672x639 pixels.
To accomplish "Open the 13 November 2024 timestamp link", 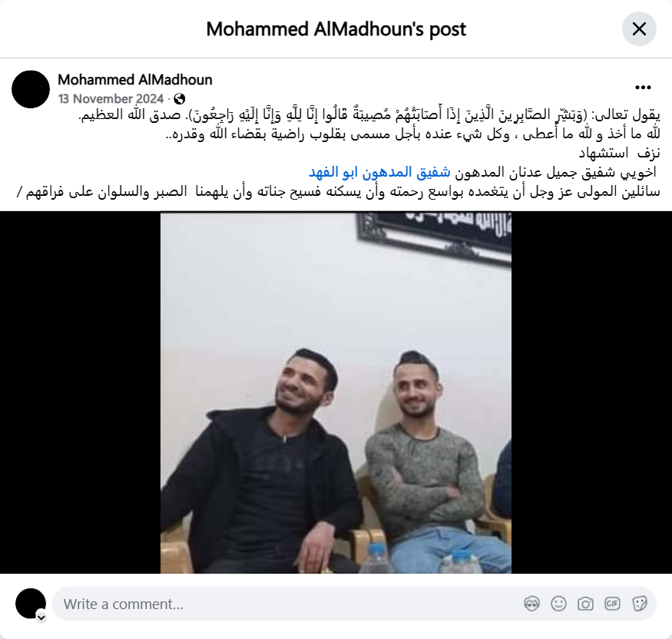I will [x=111, y=99].
